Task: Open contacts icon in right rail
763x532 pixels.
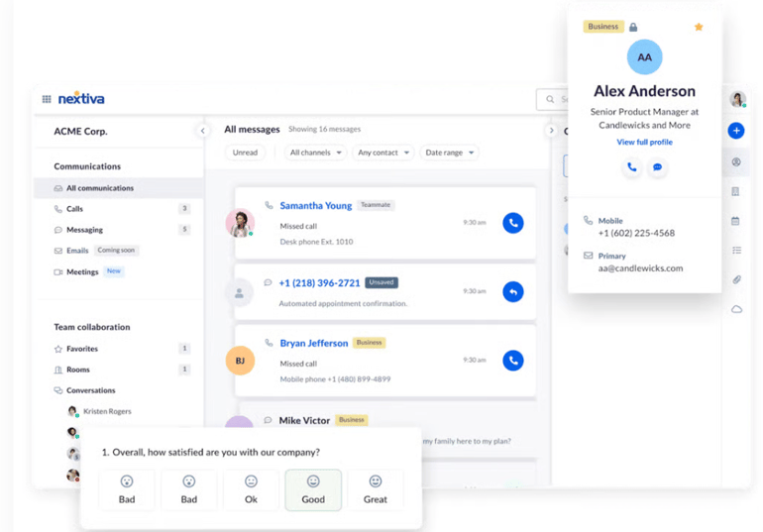Action: pos(736,161)
